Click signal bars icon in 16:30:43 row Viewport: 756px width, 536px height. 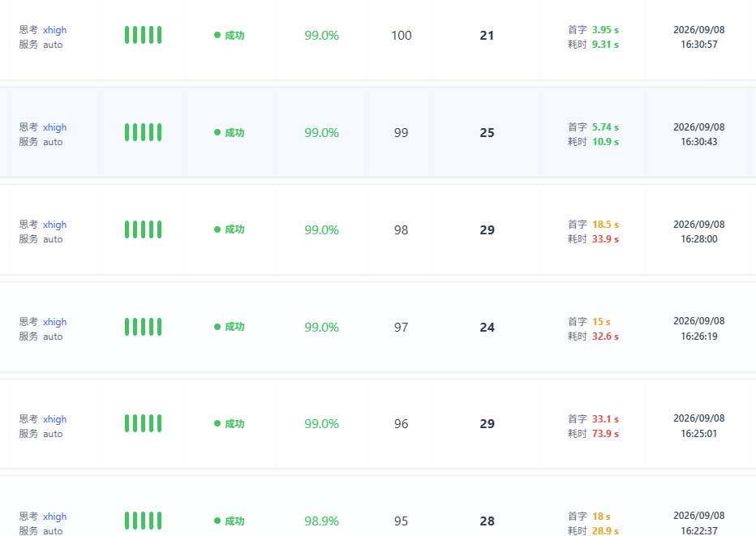click(144, 132)
